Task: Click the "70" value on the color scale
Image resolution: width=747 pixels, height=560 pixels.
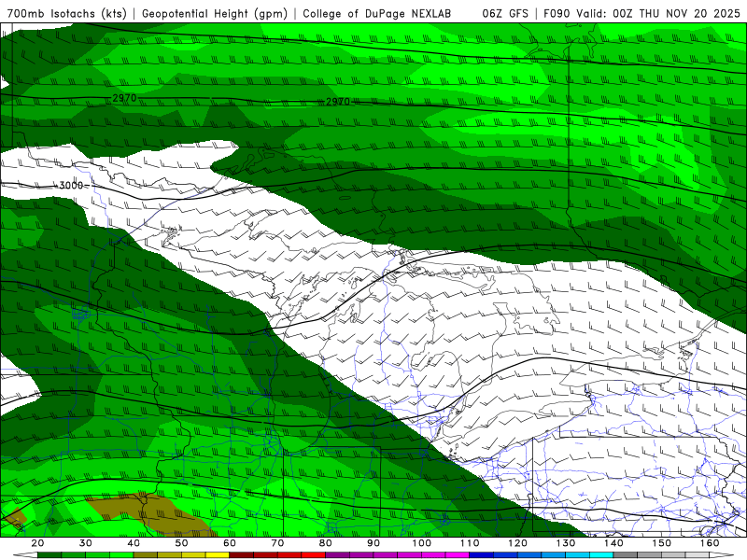Action: click(277, 543)
